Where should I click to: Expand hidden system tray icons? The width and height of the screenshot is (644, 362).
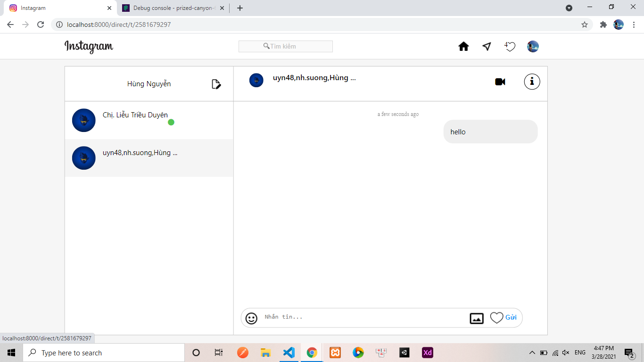(532, 353)
